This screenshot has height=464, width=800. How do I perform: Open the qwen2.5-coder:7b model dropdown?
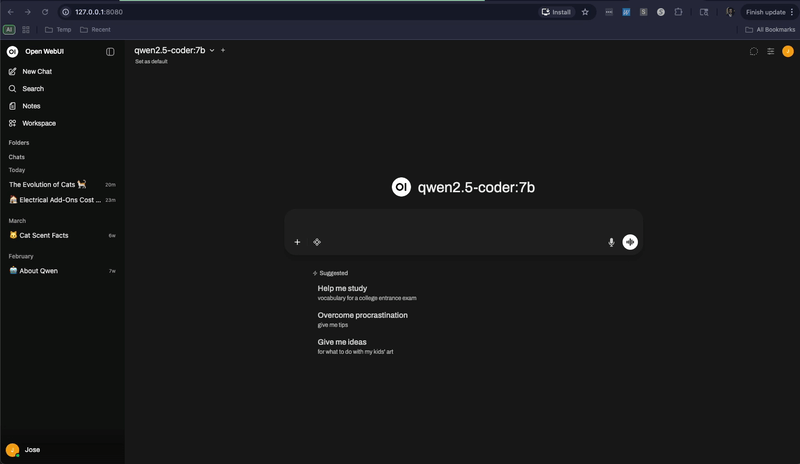tap(174, 50)
